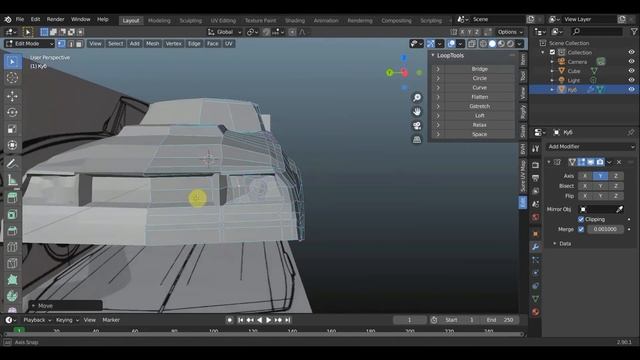Hide the Camera object in outliner

click(x=631, y=62)
